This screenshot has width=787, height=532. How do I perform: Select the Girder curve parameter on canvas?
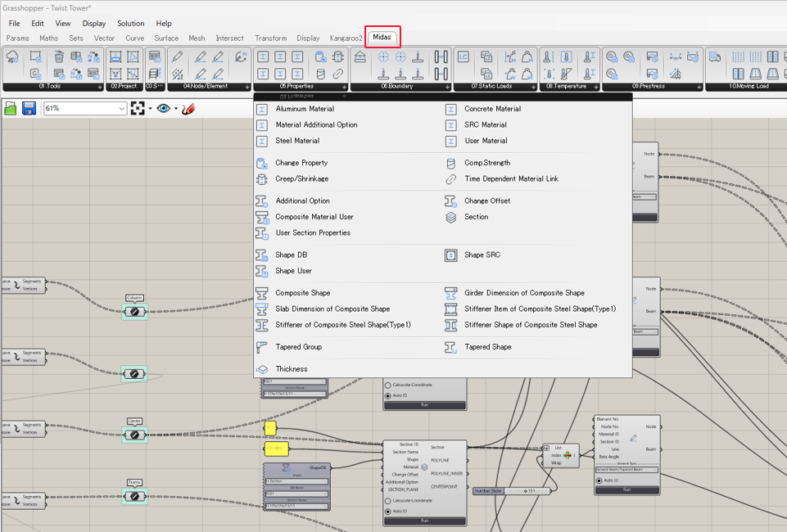[x=134, y=435]
